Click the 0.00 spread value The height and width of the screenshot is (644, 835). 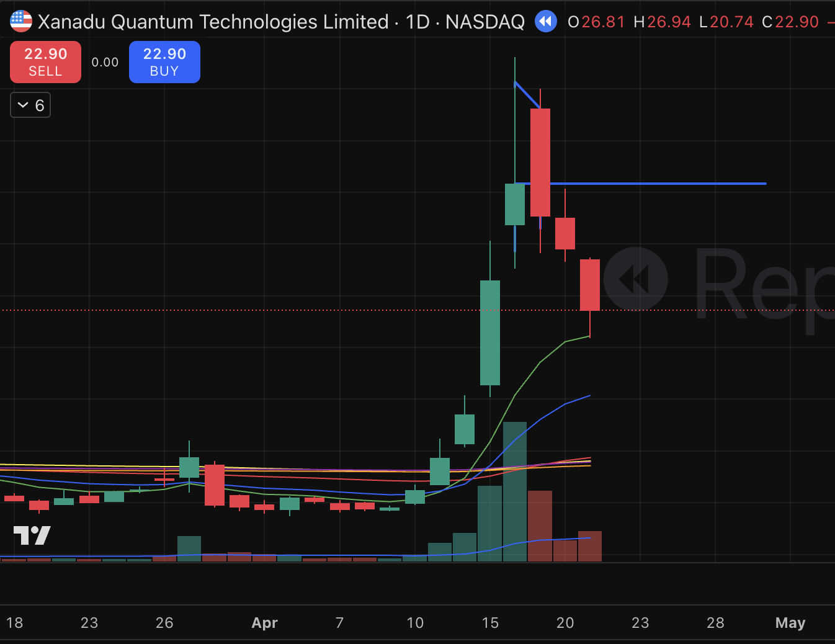pos(105,62)
